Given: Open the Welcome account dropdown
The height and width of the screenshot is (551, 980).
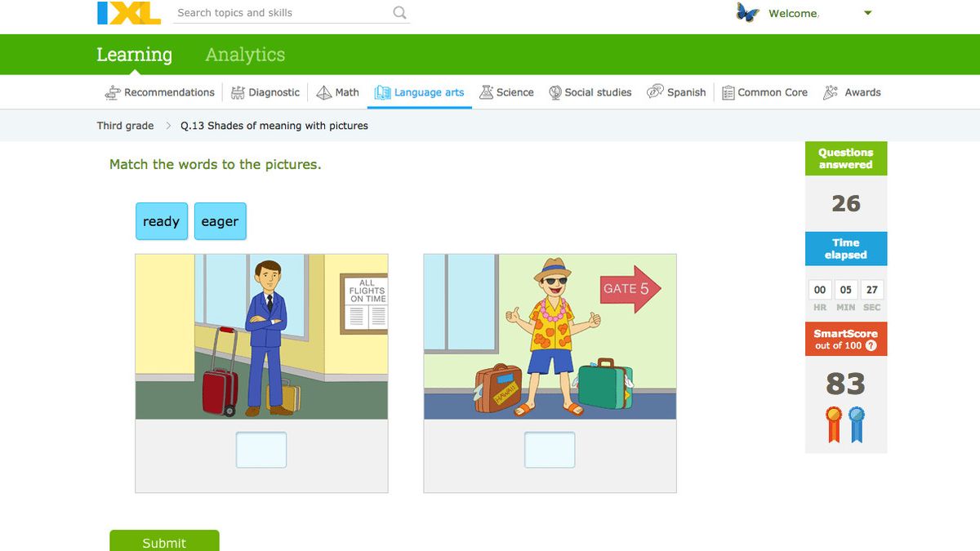Looking at the screenshot, I should [x=867, y=13].
